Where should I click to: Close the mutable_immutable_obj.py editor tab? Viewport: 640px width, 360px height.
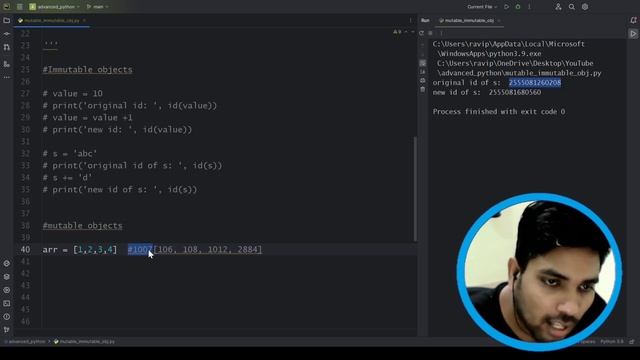(x=84, y=20)
